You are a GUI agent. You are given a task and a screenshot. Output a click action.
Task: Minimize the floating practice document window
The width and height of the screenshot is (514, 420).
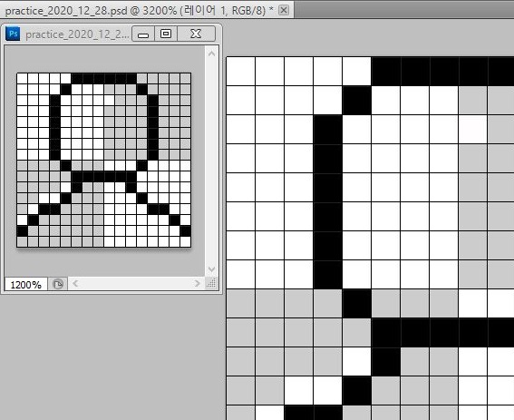[x=143, y=34]
